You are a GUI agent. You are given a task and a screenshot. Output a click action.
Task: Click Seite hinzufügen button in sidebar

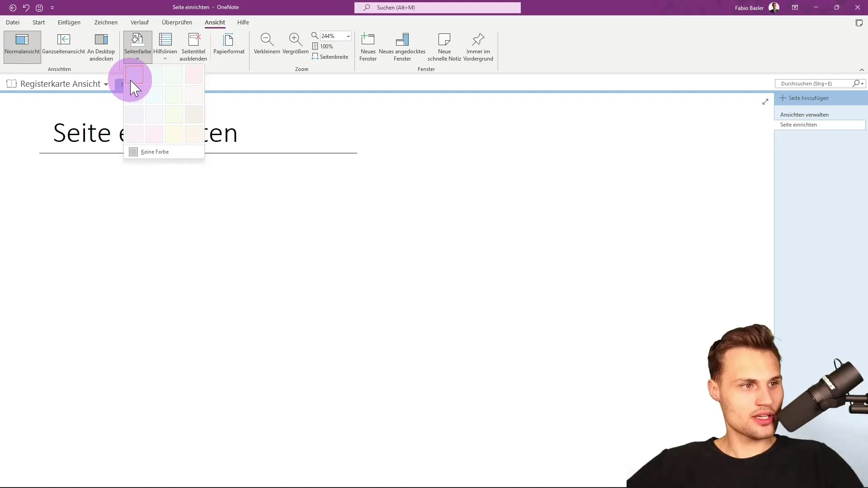click(x=807, y=98)
